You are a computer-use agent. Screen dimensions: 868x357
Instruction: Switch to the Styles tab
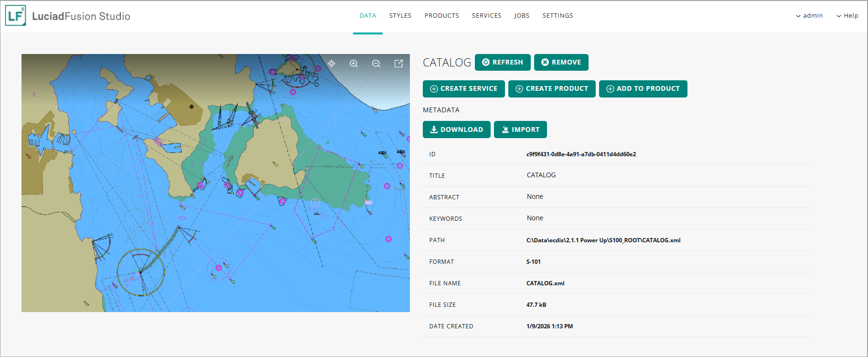400,16
